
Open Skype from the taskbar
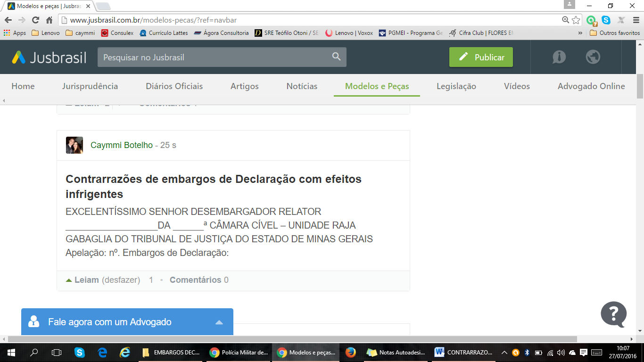(x=79, y=352)
